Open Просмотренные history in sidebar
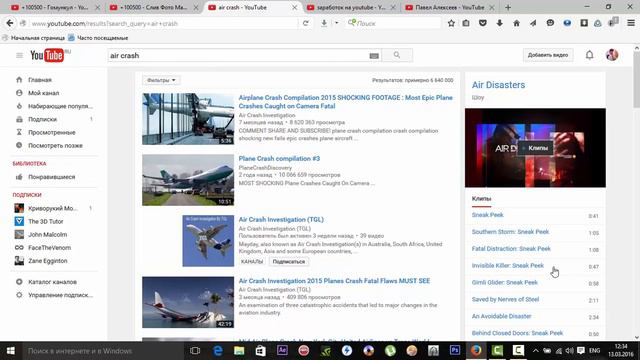The width and height of the screenshot is (640, 360). point(51,132)
